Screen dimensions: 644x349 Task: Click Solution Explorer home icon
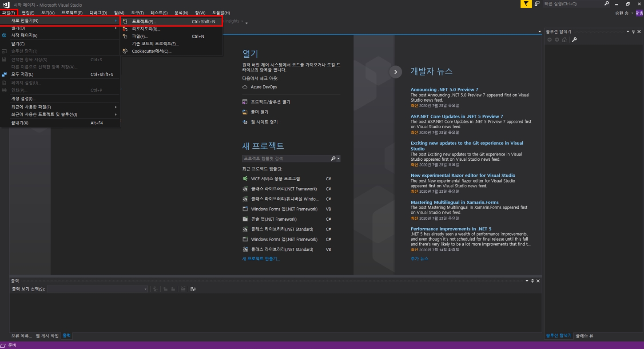click(x=564, y=40)
